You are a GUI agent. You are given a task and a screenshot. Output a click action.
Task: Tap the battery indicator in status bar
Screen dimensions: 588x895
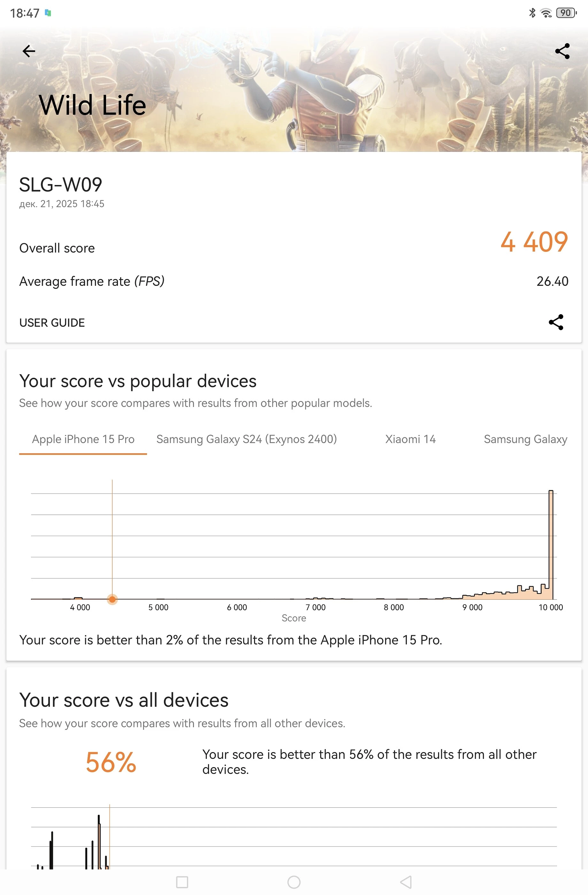click(566, 13)
